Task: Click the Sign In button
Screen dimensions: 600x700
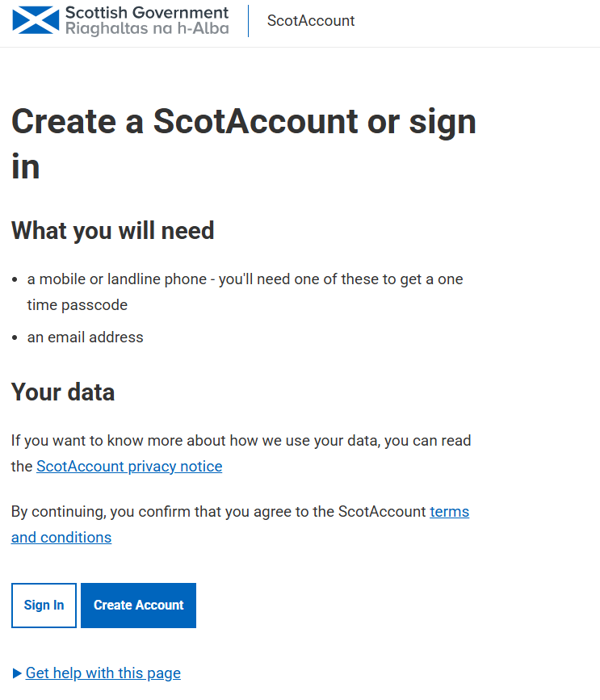Action: (44, 605)
